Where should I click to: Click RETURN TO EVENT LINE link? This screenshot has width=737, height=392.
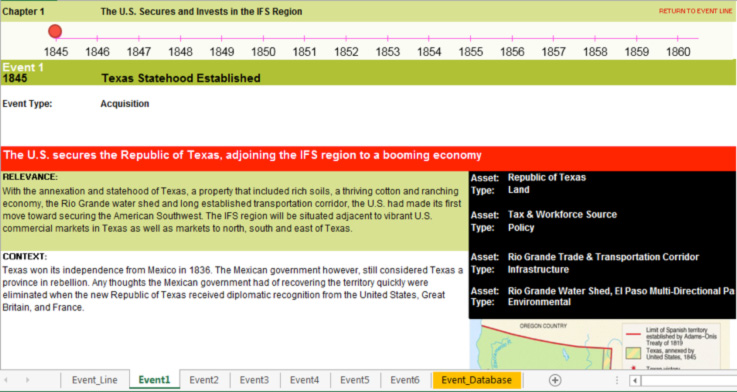pyautogui.click(x=695, y=11)
